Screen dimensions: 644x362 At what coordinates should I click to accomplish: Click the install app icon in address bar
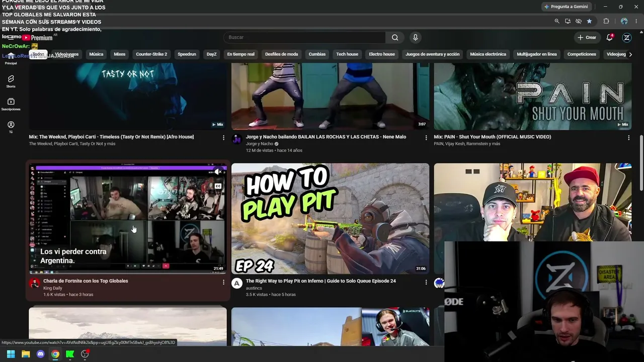(568, 21)
